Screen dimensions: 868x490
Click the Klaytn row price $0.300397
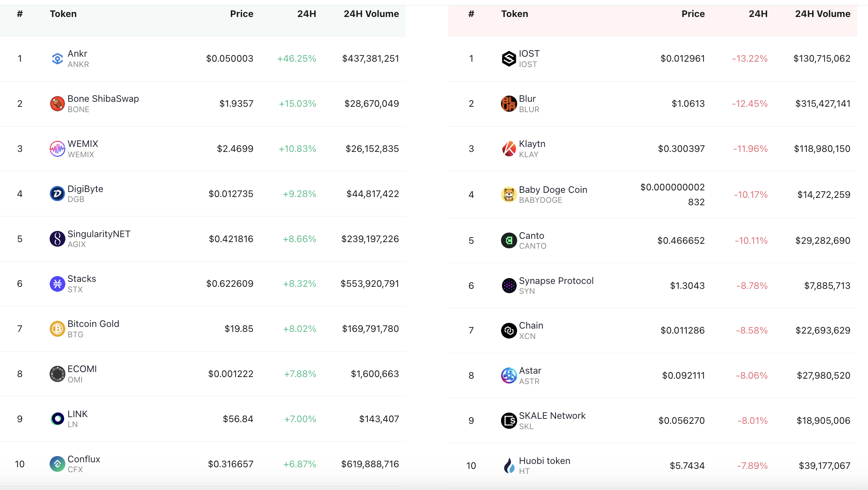[x=681, y=149]
